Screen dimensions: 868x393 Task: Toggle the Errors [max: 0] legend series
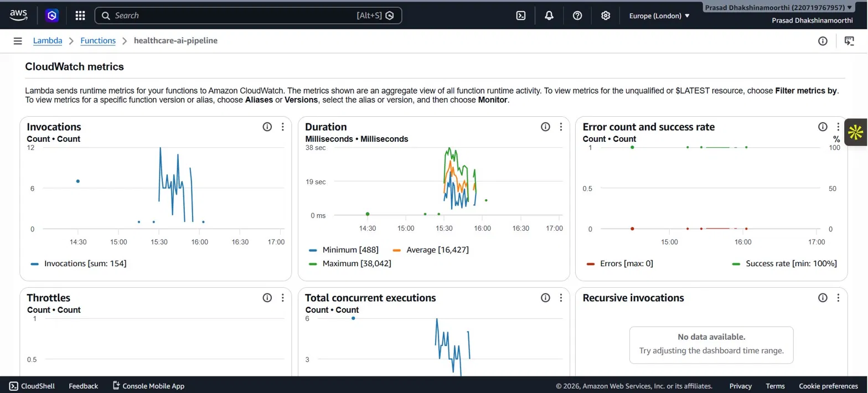coord(620,263)
